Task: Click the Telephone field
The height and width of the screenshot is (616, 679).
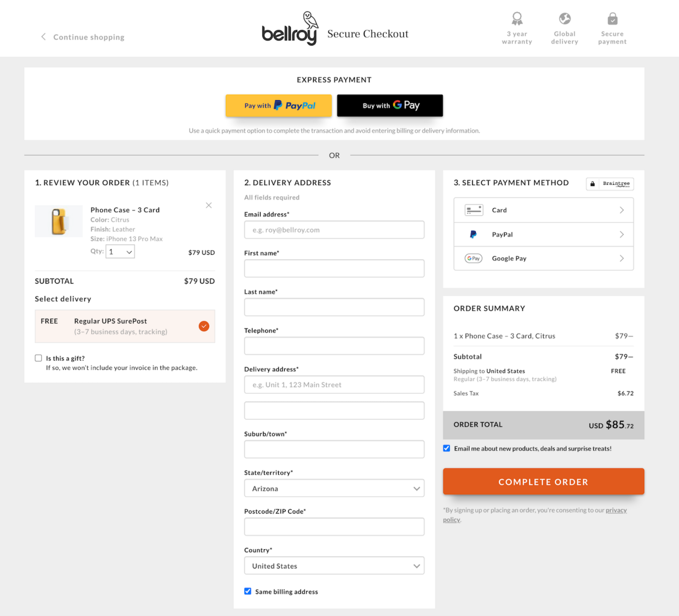Action: (334, 346)
